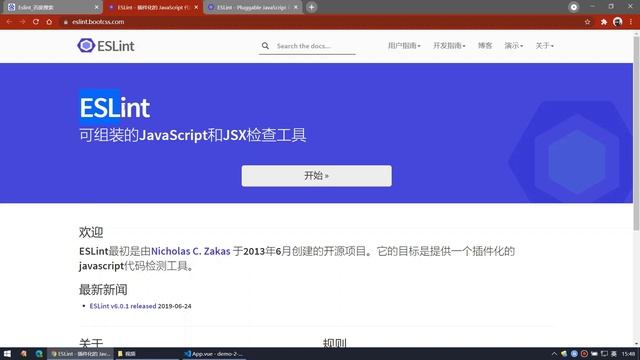Close the first 'Eslint' search tab
The height and width of the screenshot is (360, 640).
[x=96, y=7]
